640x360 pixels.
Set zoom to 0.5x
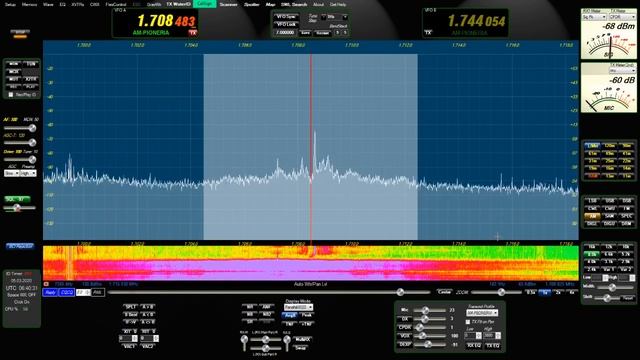(531, 292)
